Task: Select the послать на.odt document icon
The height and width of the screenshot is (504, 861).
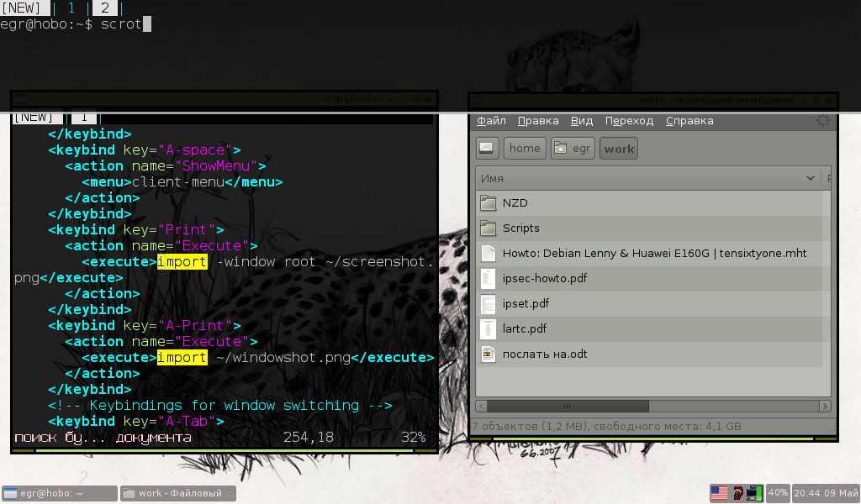Action: pyautogui.click(x=488, y=354)
